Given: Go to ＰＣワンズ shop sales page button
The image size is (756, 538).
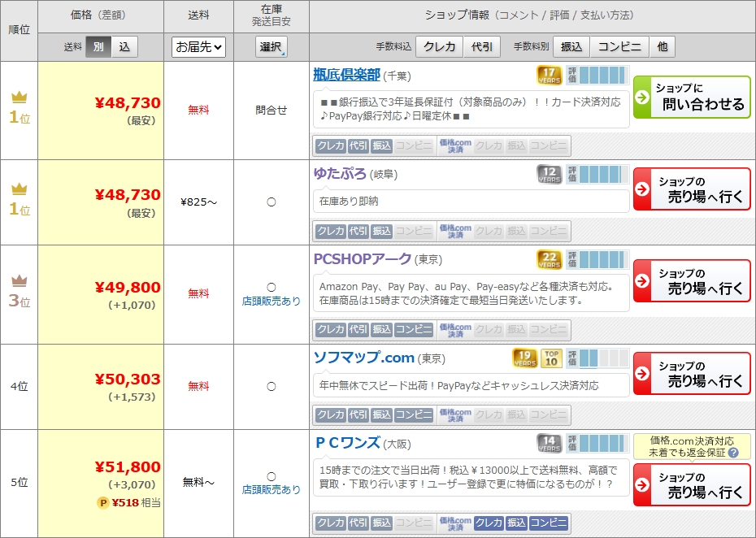Looking at the screenshot, I should click(x=692, y=485).
